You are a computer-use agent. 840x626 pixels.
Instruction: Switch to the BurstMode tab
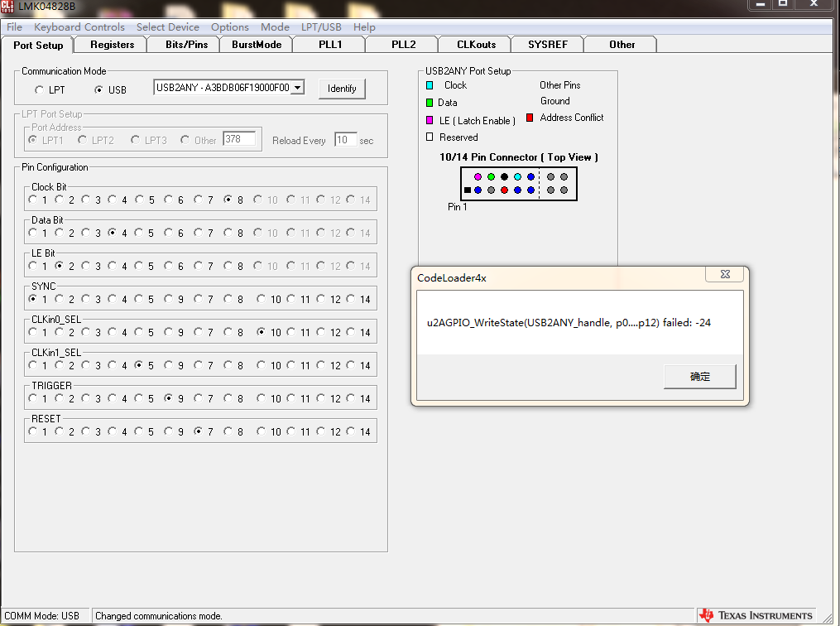257,45
